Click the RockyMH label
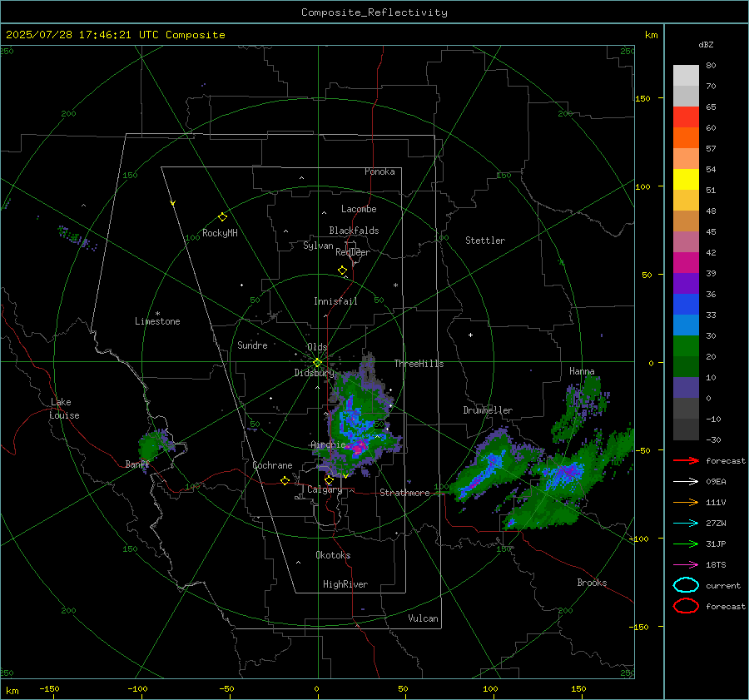Viewport: 749px width, 700px height. 220,233
